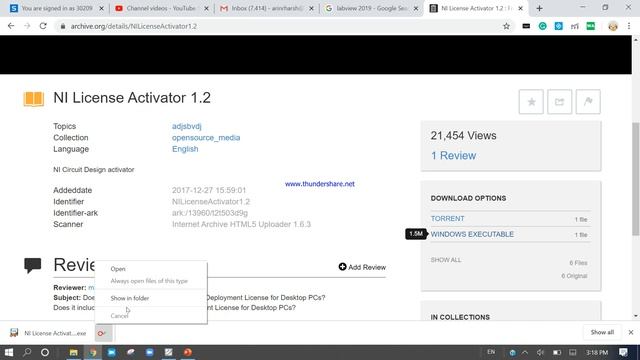Switch to the Channel videos YouTube tab
Viewport: 640px width, 360px height.
coord(161,8)
